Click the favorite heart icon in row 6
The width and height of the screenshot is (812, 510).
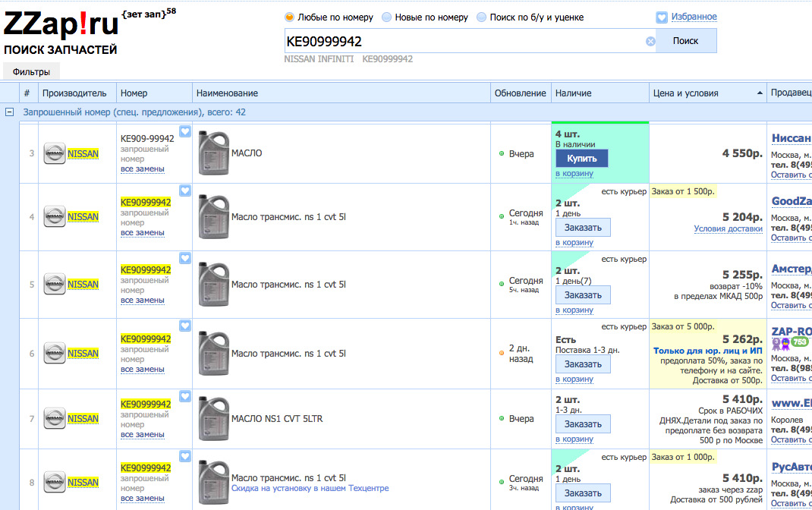tap(185, 326)
